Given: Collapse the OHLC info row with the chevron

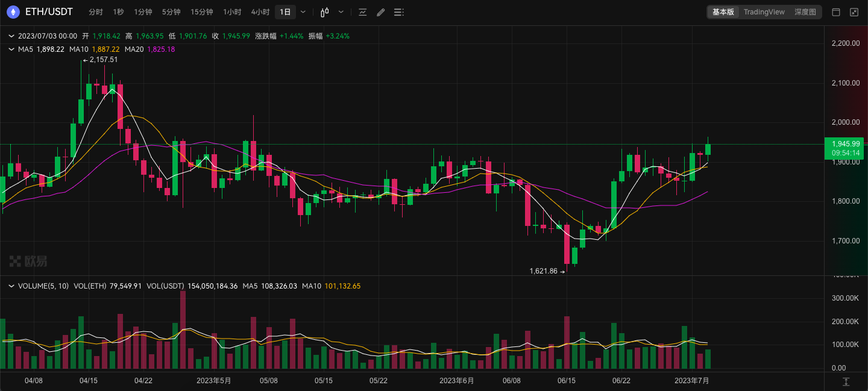Looking at the screenshot, I should tap(10, 36).
